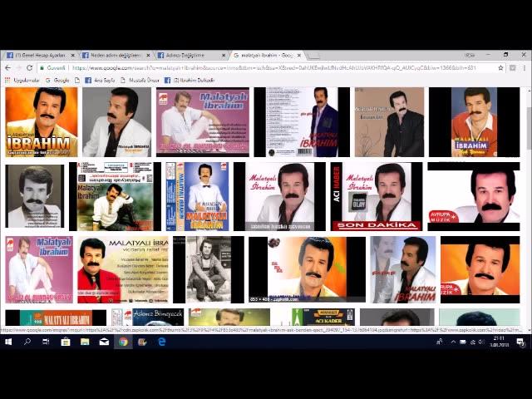Click the page's vertical scrollbar

click(x=529, y=129)
